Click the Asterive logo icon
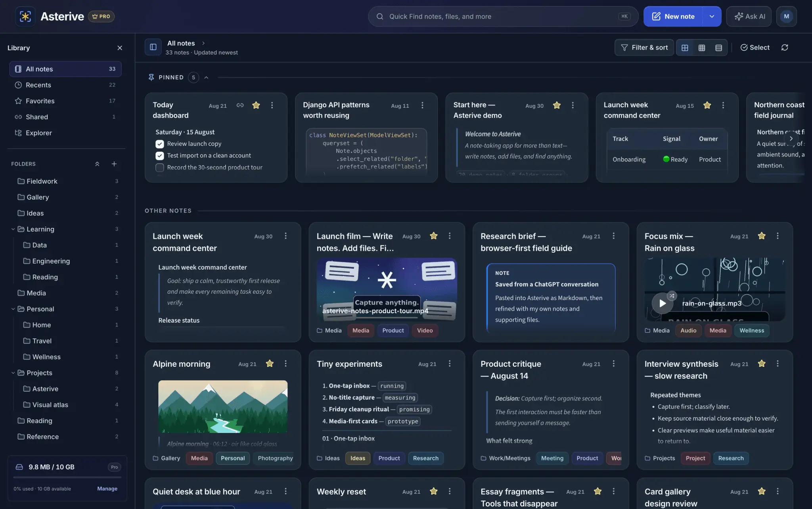 (x=25, y=16)
